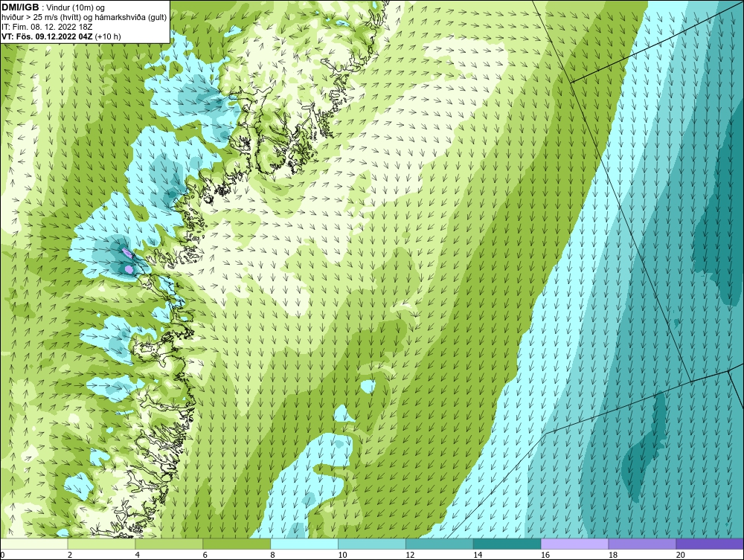Click the legend scale label '8'
The image size is (744, 560).
tap(272, 555)
